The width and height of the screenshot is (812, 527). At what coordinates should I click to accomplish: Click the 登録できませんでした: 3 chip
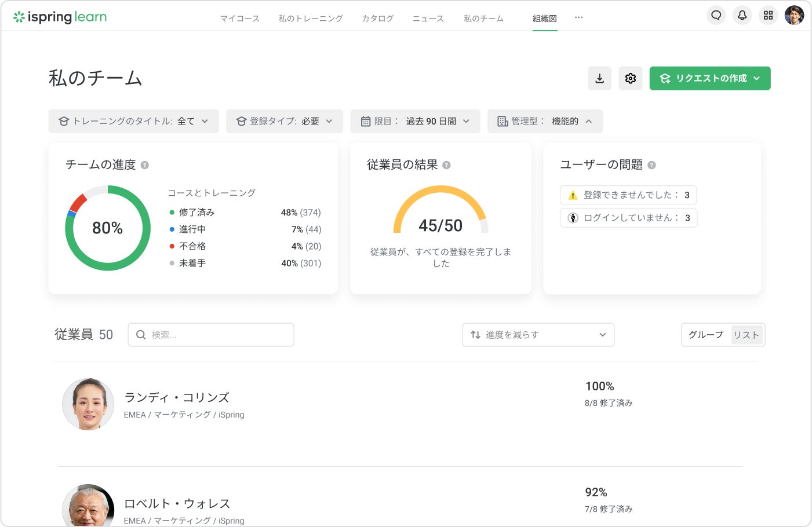(628, 195)
